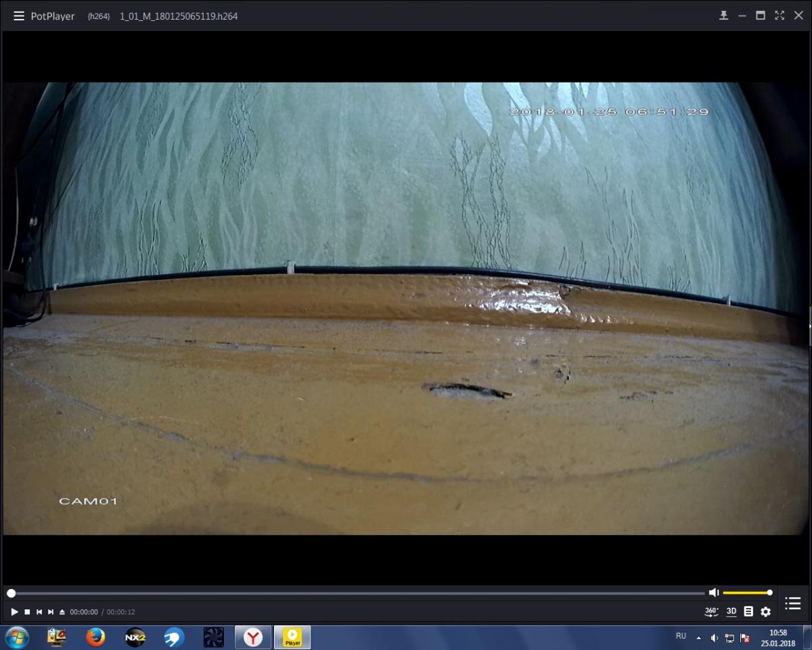Viewport: 812px width, 650px height.
Task: Mute audio with the speaker icon
Action: pos(713,592)
